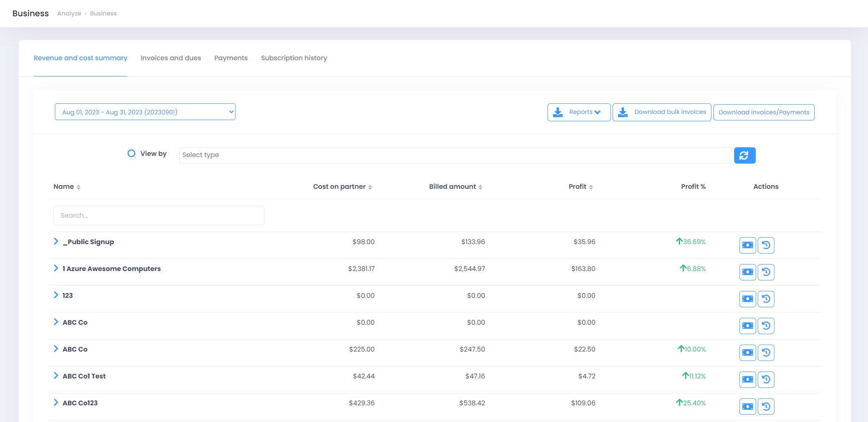Expand the _Public Signup row

[x=56, y=241]
